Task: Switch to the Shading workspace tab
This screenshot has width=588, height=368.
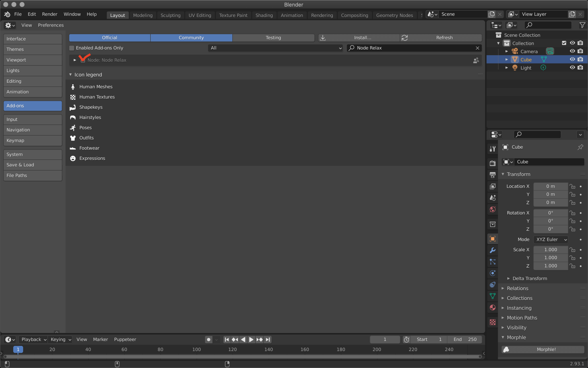Action: [264, 15]
